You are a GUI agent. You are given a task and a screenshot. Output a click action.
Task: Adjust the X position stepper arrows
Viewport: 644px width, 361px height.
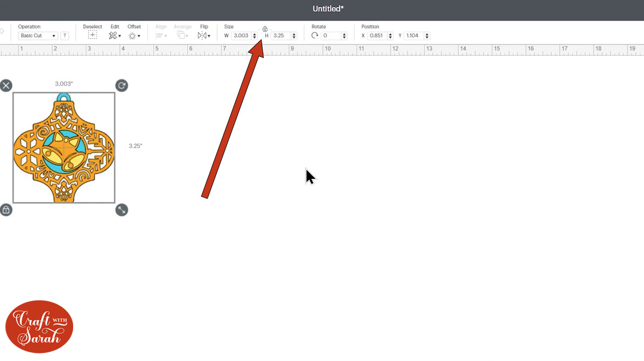pyautogui.click(x=390, y=36)
